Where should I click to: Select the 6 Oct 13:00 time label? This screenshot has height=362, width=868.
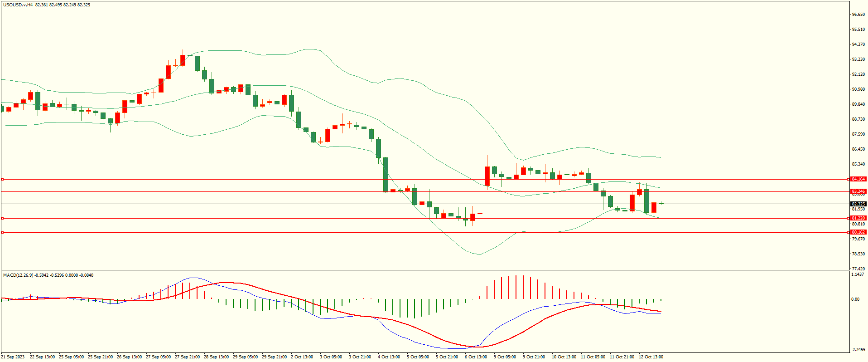coord(476,357)
